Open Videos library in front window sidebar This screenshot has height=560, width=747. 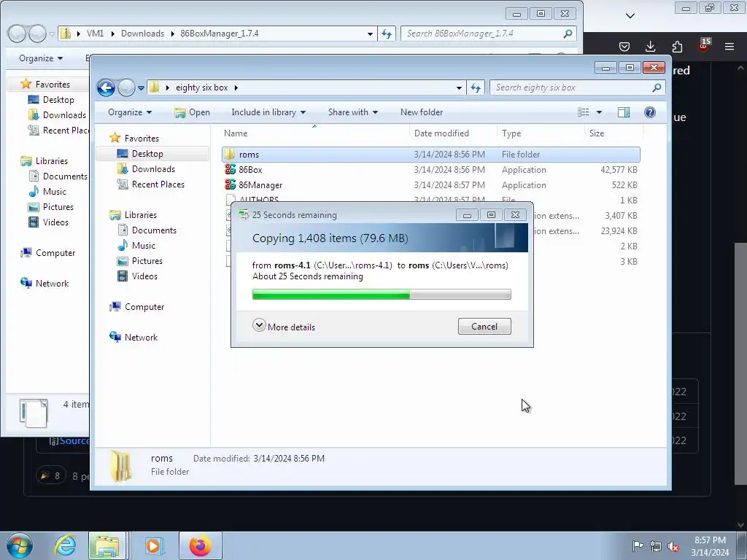coord(144,276)
